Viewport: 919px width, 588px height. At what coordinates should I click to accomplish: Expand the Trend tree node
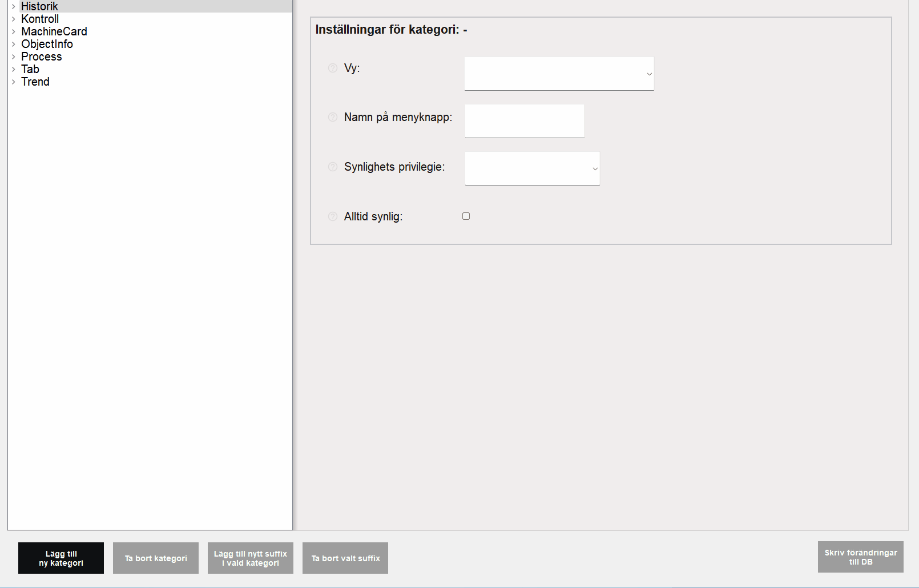pyautogui.click(x=14, y=82)
